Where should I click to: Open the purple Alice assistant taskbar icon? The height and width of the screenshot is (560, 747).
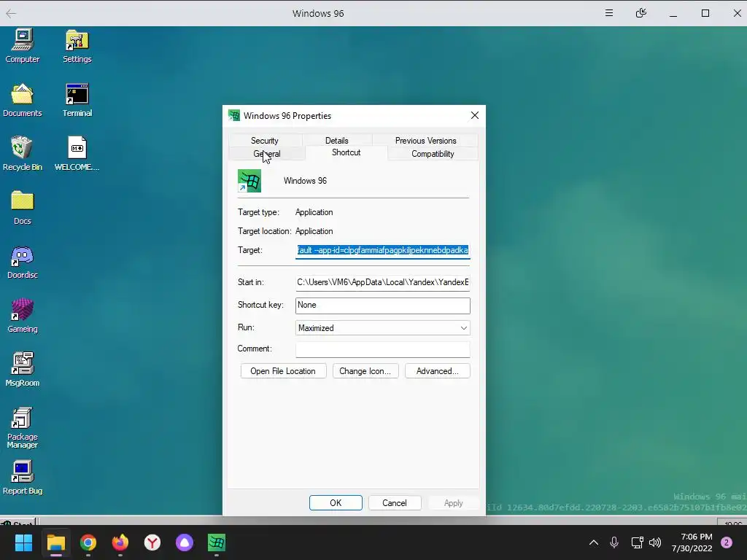185,542
